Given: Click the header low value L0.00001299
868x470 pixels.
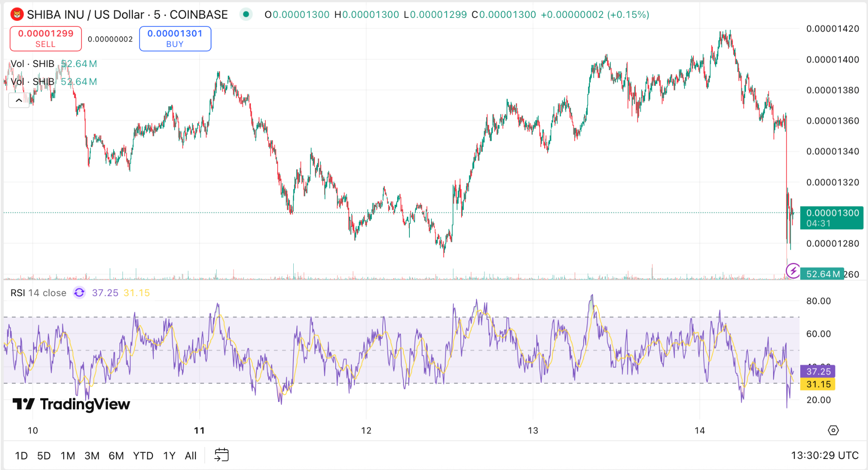Looking at the screenshot, I should point(435,14).
